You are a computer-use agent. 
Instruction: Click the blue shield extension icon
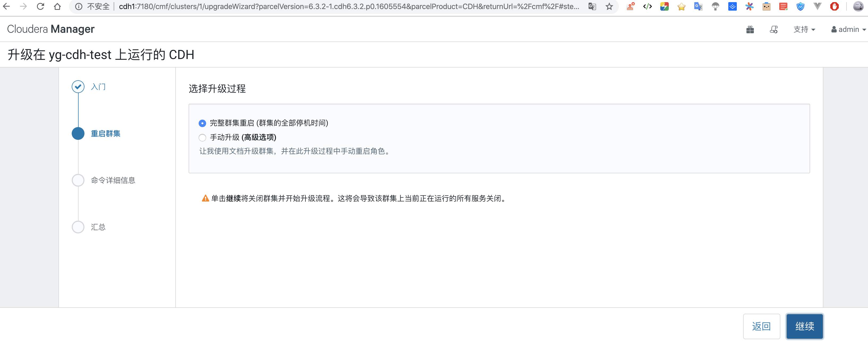click(801, 6)
